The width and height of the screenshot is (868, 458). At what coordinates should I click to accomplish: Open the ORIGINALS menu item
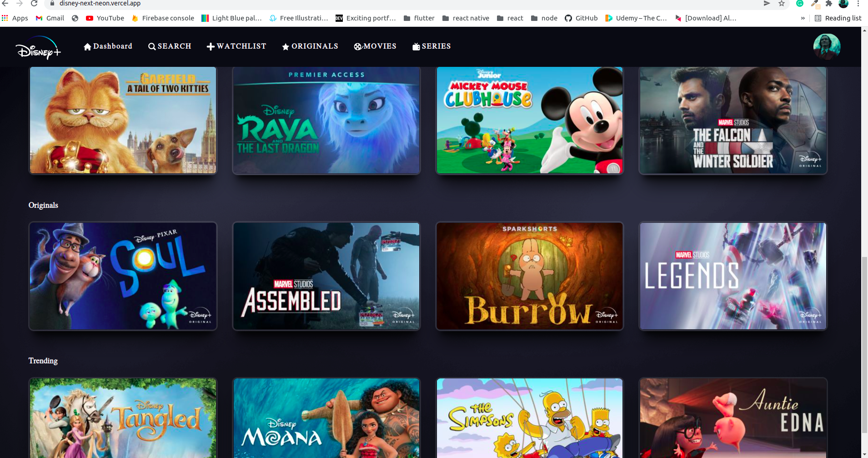pos(310,46)
